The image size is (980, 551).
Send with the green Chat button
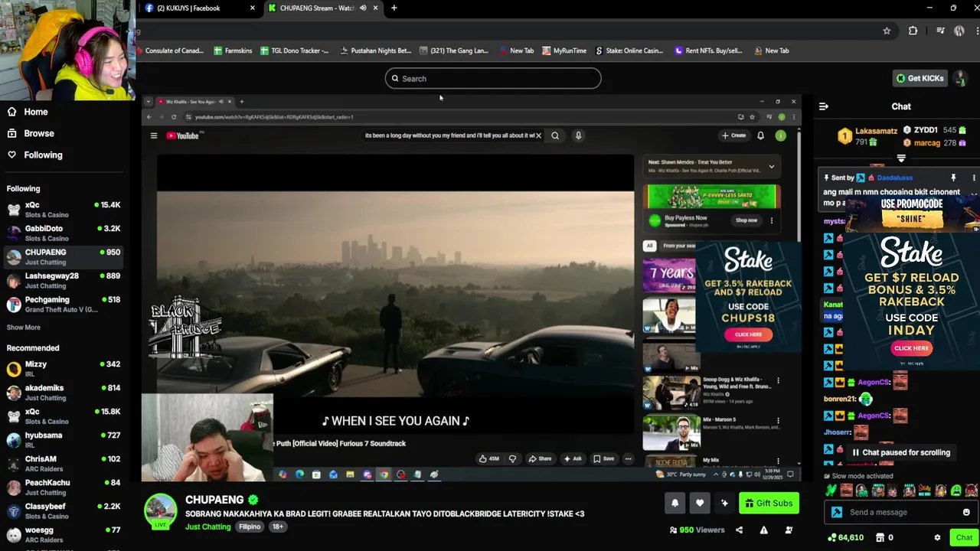click(x=964, y=537)
